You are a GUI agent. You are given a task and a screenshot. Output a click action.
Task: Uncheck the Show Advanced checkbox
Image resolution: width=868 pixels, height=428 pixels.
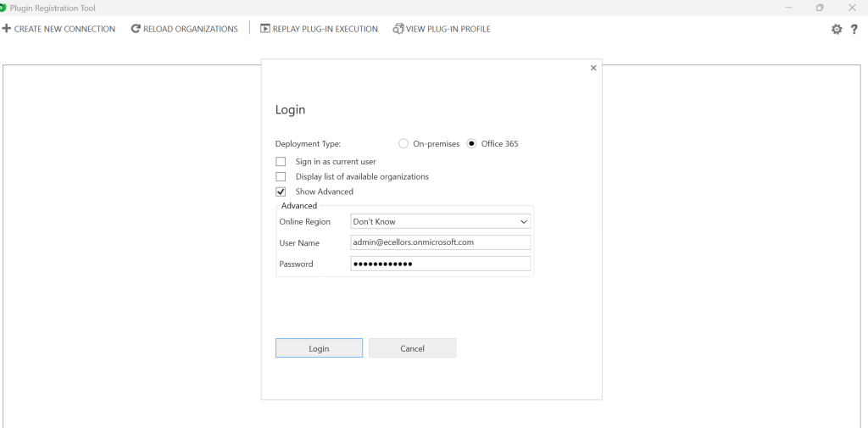pos(281,192)
